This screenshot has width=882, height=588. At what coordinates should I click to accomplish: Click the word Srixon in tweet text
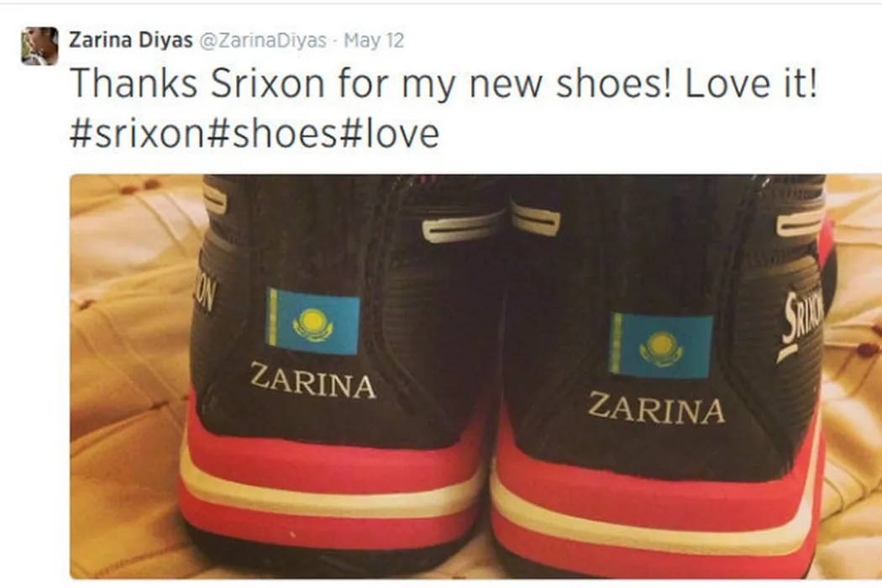[x=267, y=83]
